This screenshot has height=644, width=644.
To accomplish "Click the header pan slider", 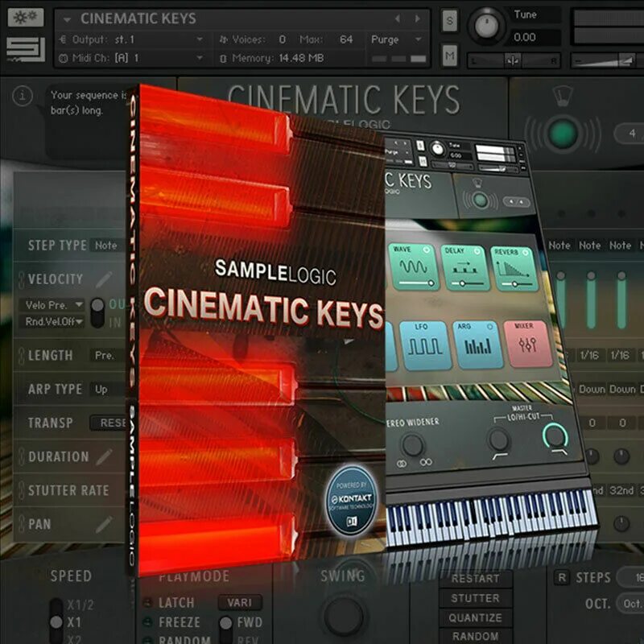I will coord(514,61).
